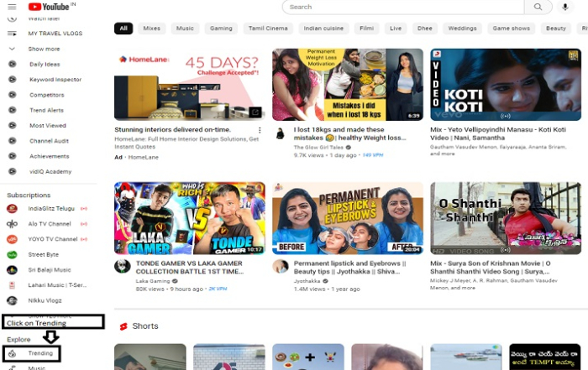Open vidIQ Achievements
Image resolution: width=588 pixels, height=370 pixels.
[49, 156]
